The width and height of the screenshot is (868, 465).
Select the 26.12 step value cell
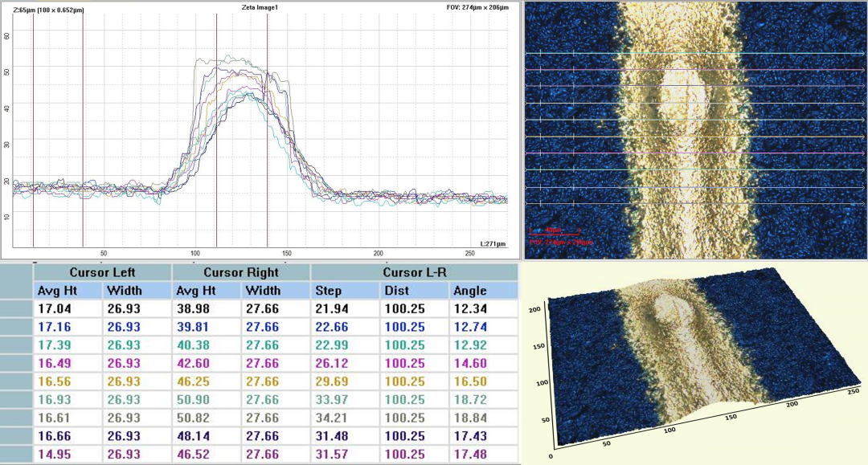click(345, 363)
